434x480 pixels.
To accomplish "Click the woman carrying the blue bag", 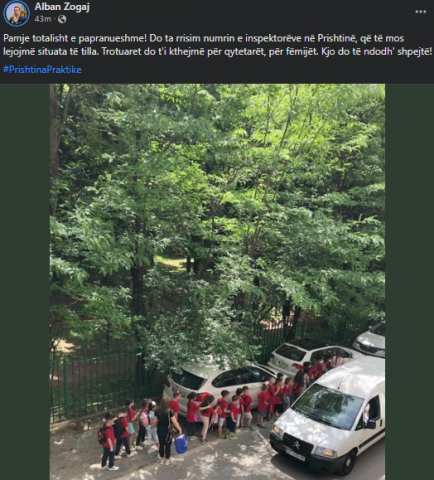I will (x=165, y=432).
